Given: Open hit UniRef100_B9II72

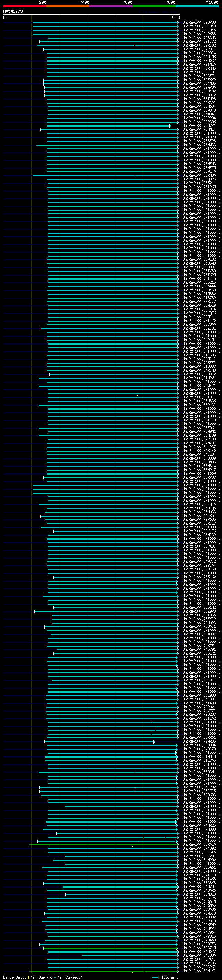Looking at the screenshot, I should [199, 41].
